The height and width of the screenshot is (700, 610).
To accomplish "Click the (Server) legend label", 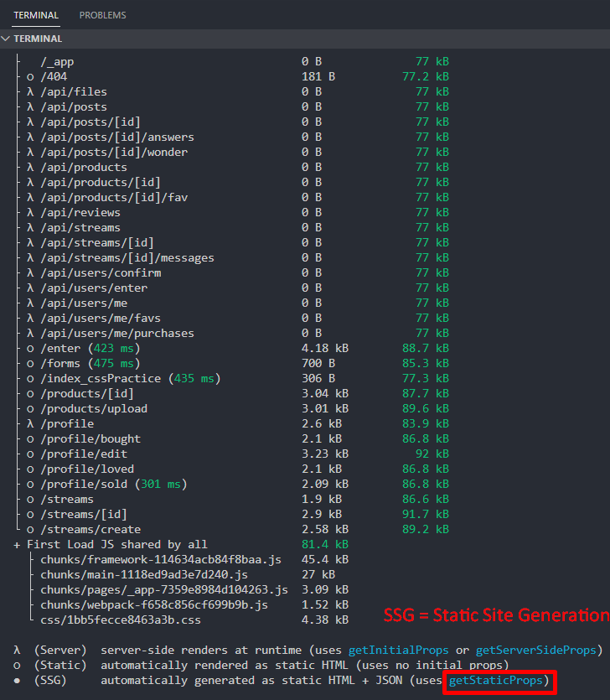I will coord(60,650).
